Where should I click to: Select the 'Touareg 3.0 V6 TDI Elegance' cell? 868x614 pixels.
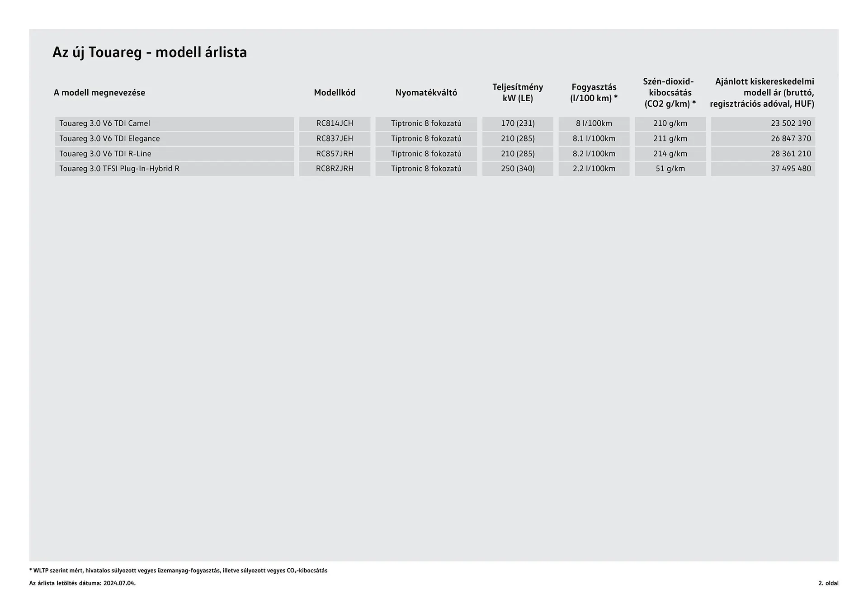click(x=109, y=138)
